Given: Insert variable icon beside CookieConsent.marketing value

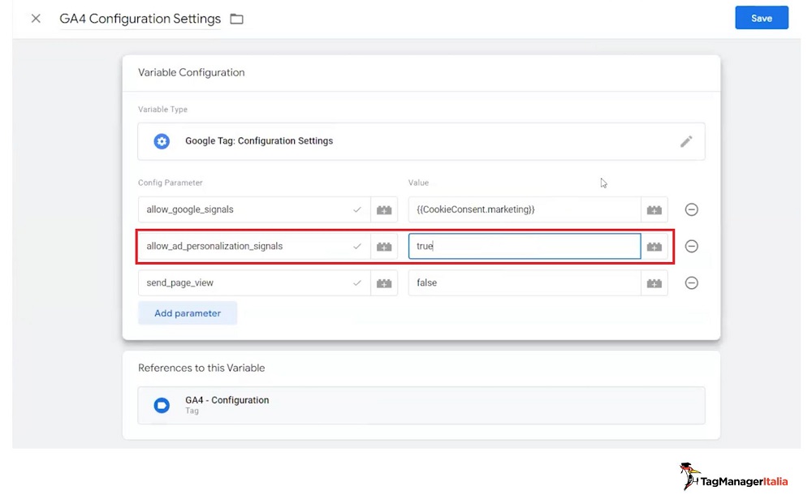Looking at the screenshot, I should [654, 209].
